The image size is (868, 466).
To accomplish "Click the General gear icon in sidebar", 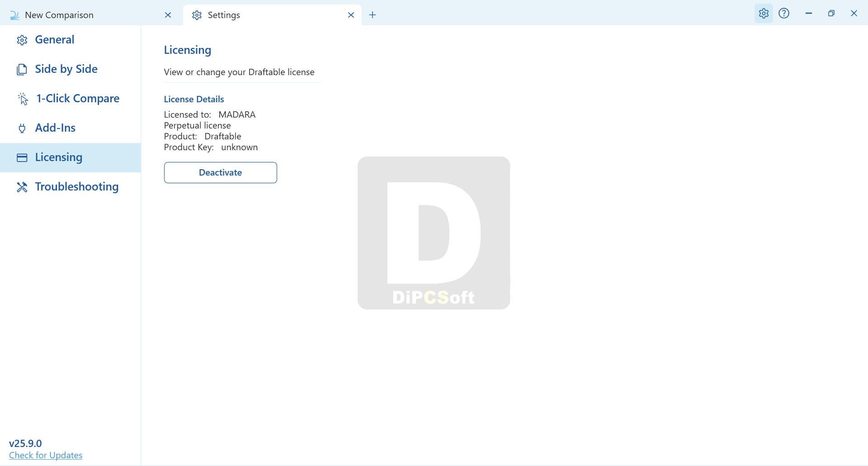I will point(22,40).
